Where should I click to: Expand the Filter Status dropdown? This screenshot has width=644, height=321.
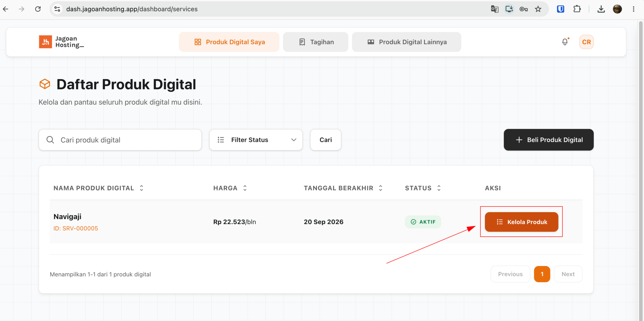(x=256, y=140)
